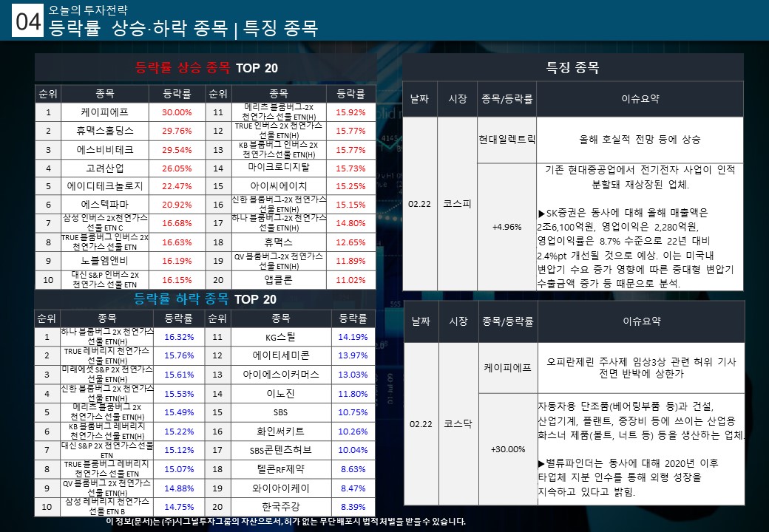
Task: Click the 올해 호실적 전망 등에 상승 summary
Action: pos(640,140)
